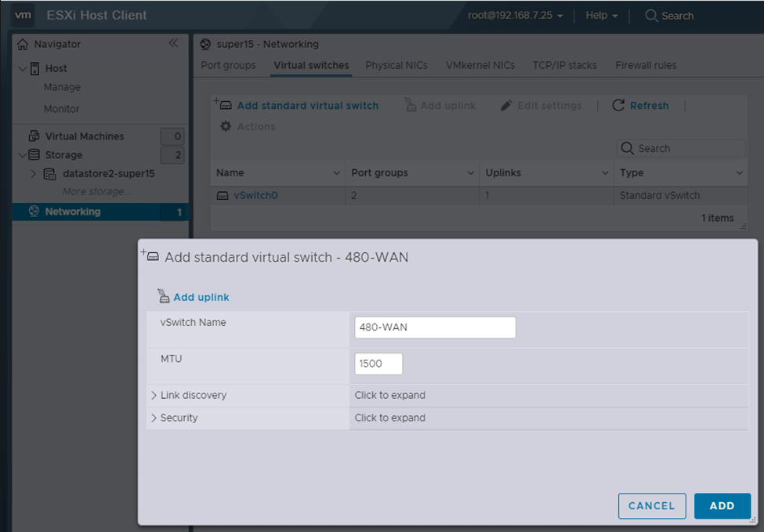Click the Virtual Machines count badge 0

pos(172,136)
